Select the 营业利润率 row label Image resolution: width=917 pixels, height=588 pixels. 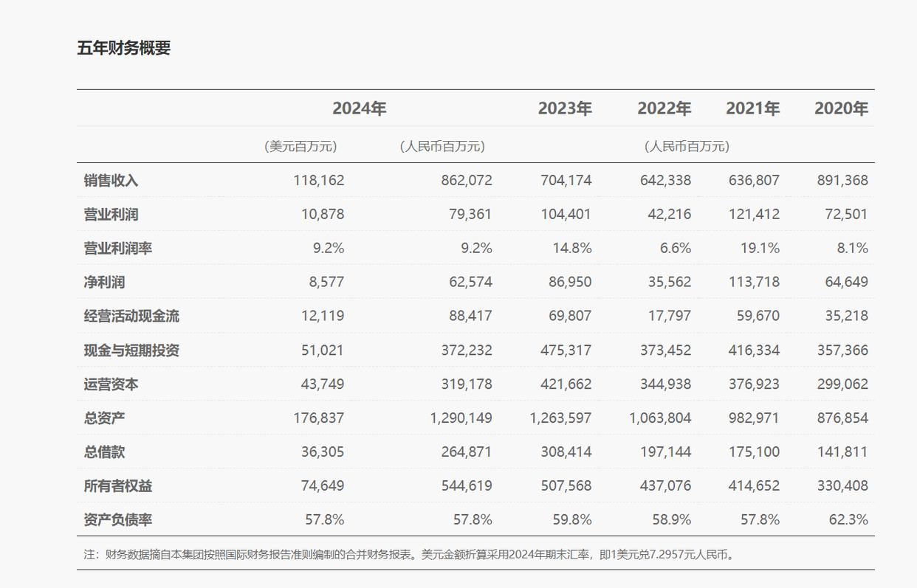(118, 248)
